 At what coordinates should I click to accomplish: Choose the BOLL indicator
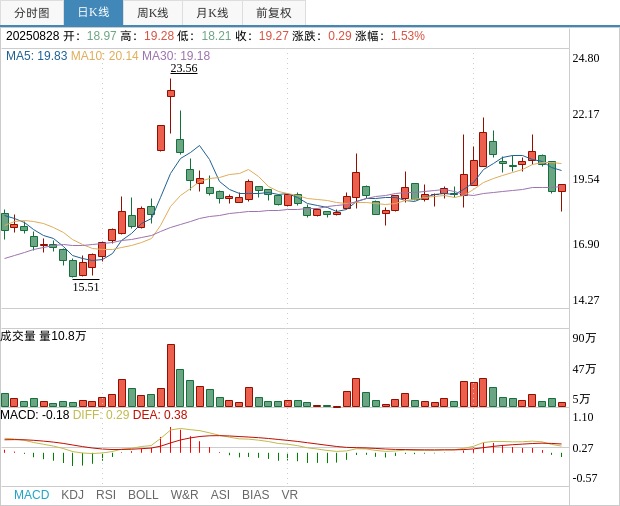pos(143,495)
